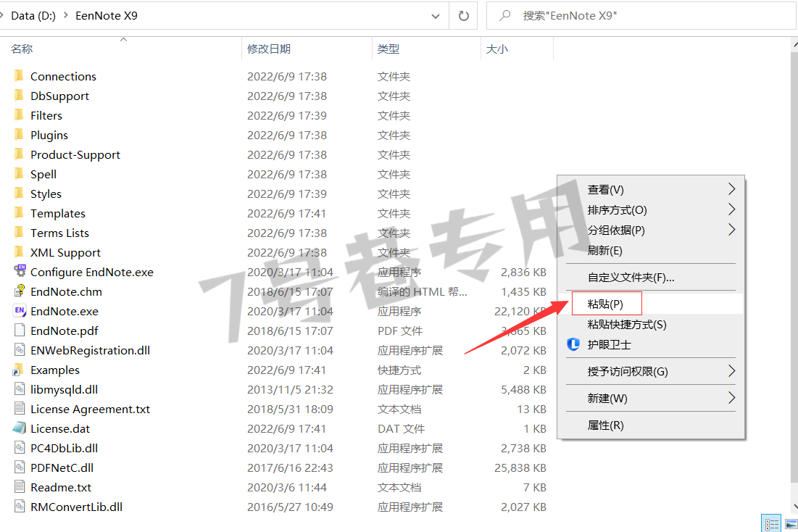The height and width of the screenshot is (532, 798).
Task: Click the License Agreement.txt file name
Action: pyautogui.click(x=90, y=410)
